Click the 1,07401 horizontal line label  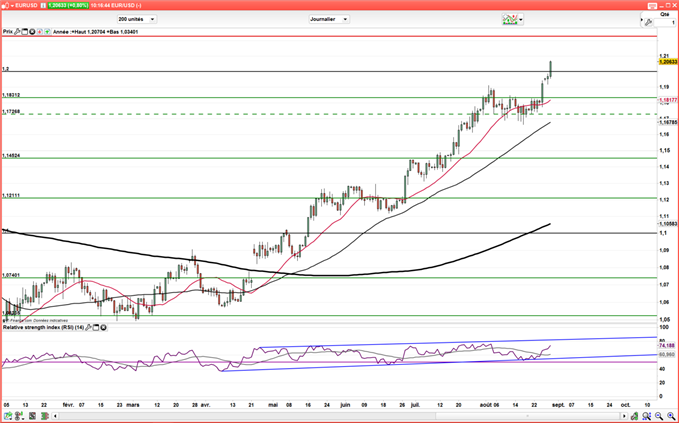(11, 275)
